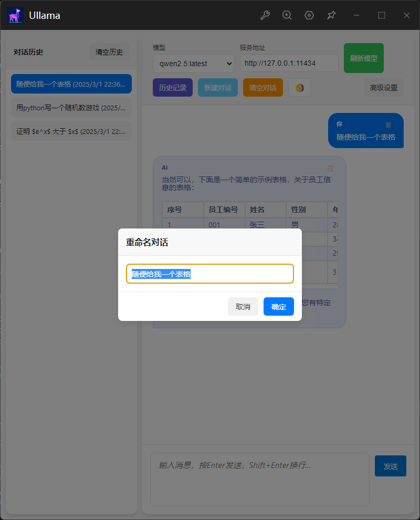Click the Ullama llama logo icon

pyautogui.click(x=15, y=15)
